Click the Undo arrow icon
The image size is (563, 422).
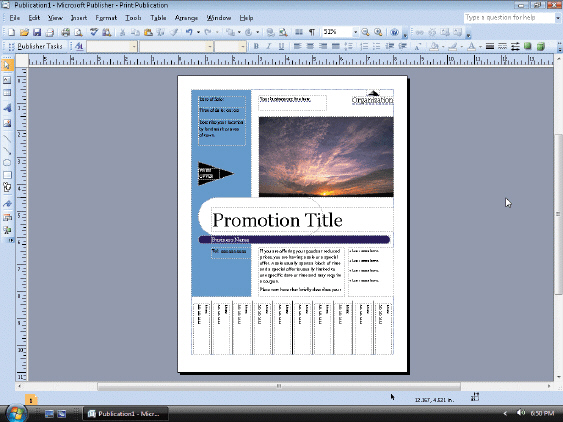pos(189,32)
